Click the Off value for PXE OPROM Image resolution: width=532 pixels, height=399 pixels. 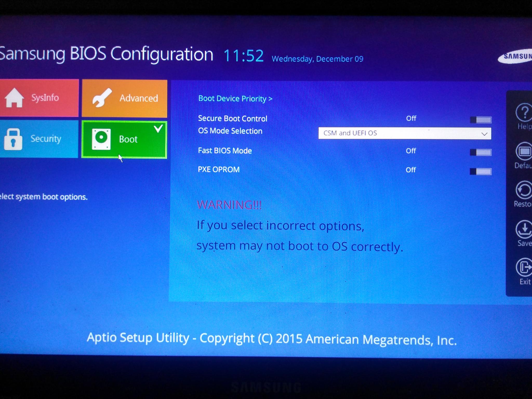click(411, 170)
